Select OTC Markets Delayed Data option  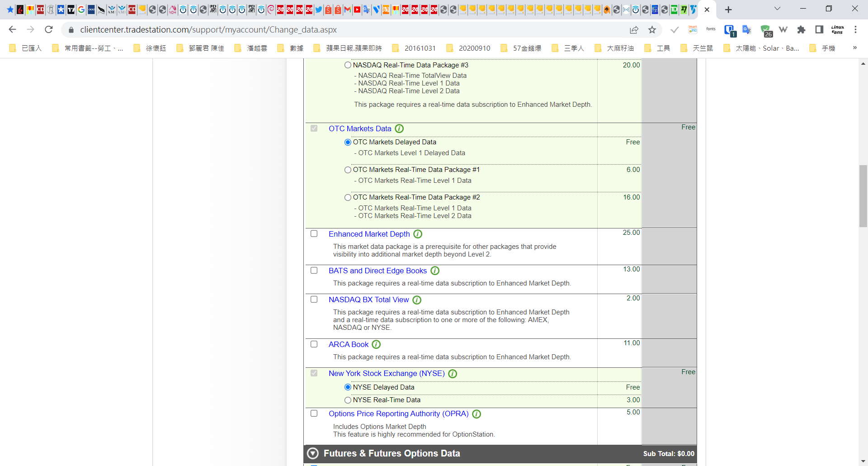[x=348, y=142]
